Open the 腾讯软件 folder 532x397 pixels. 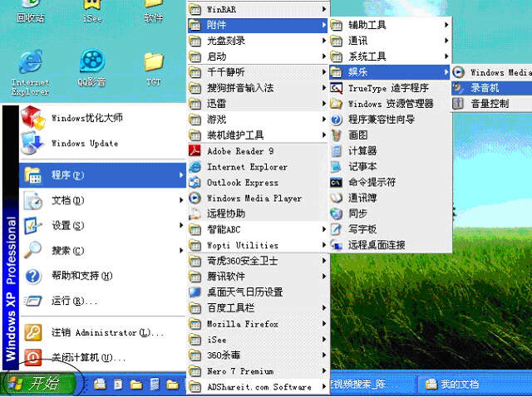tap(258, 277)
